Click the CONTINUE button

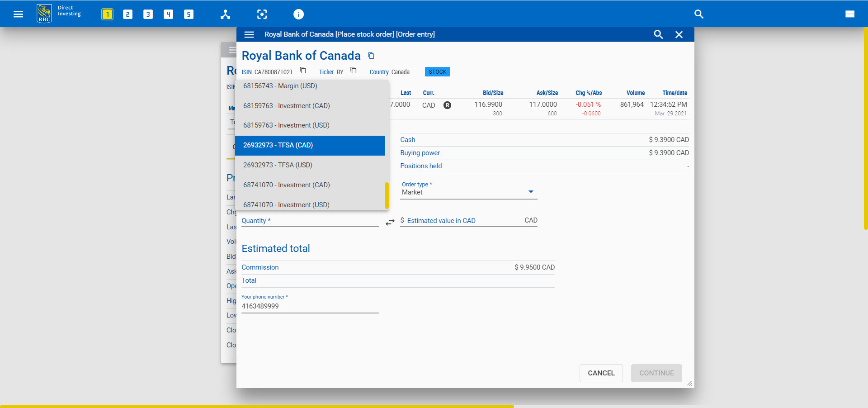[x=656, y=373]
